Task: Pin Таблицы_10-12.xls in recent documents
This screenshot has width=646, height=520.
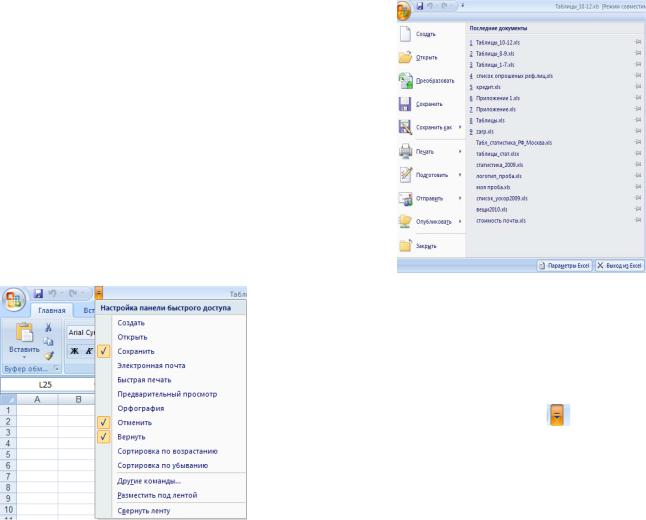Action: click(638, 42)
